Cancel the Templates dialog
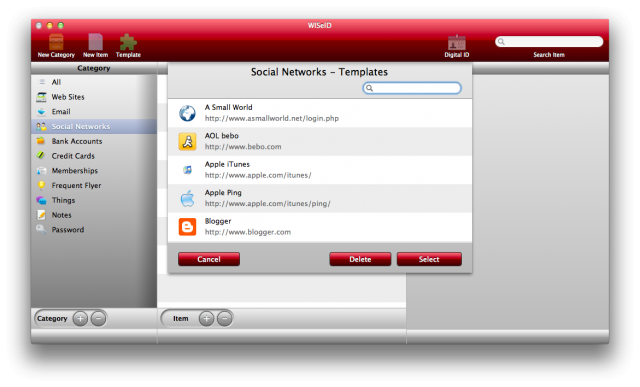The height and width of the screenshot is (387, 640). click(x=209, y=259)
